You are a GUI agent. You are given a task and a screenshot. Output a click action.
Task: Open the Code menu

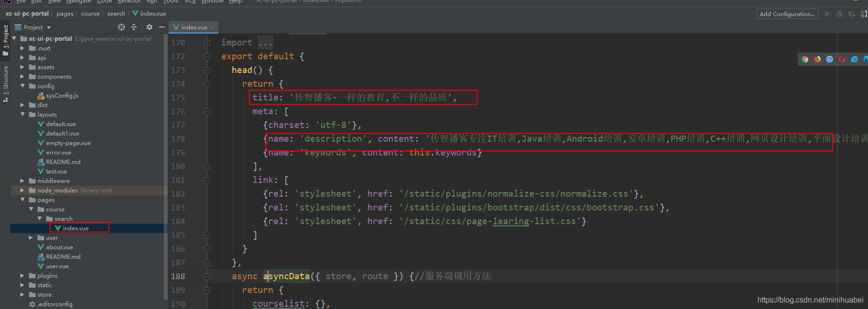pyautogui.click(x=104, y=2)
